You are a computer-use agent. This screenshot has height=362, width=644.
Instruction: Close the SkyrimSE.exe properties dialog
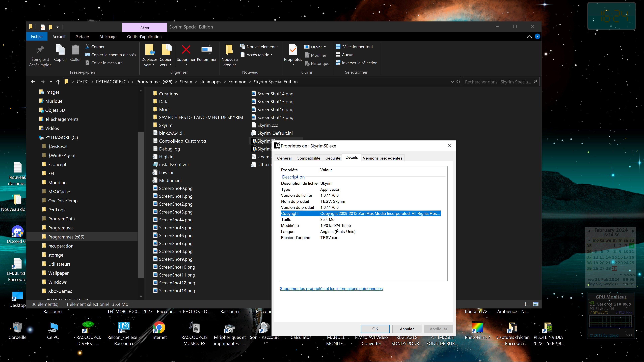coord(449,146)
